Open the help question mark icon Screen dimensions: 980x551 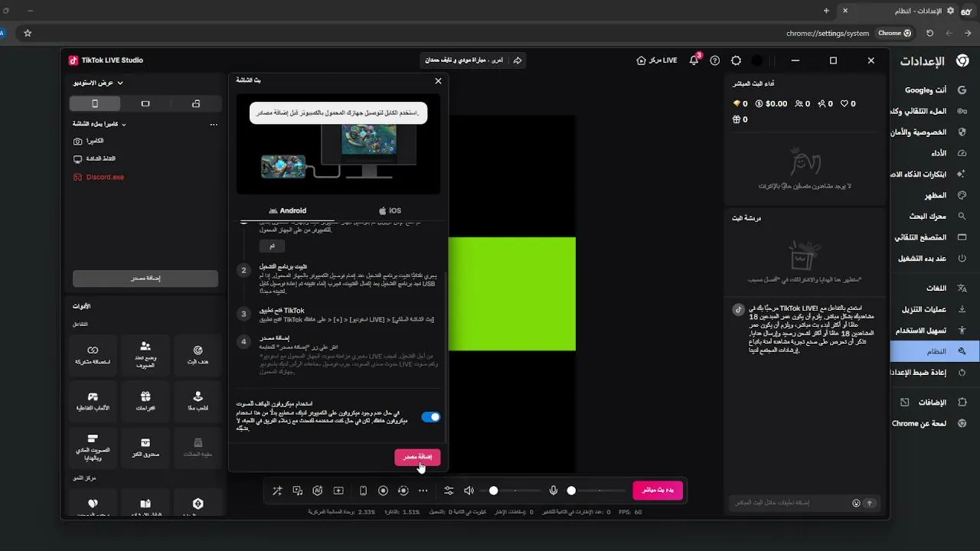(715, 60)
